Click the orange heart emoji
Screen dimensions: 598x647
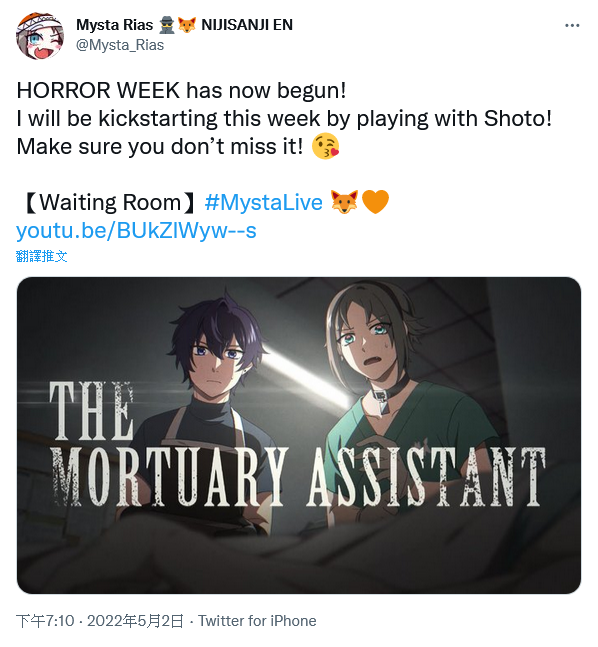click(x=375, y=202)
